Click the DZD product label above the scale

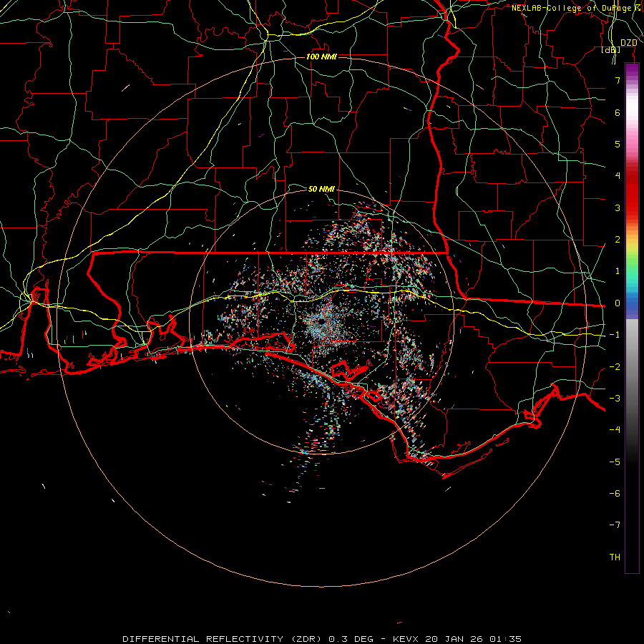(628, 43)
